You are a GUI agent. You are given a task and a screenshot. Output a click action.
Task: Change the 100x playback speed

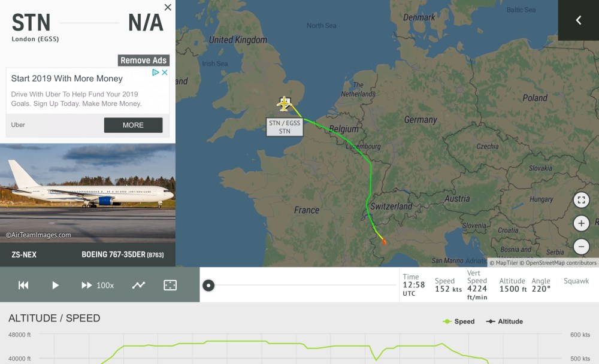98,285
